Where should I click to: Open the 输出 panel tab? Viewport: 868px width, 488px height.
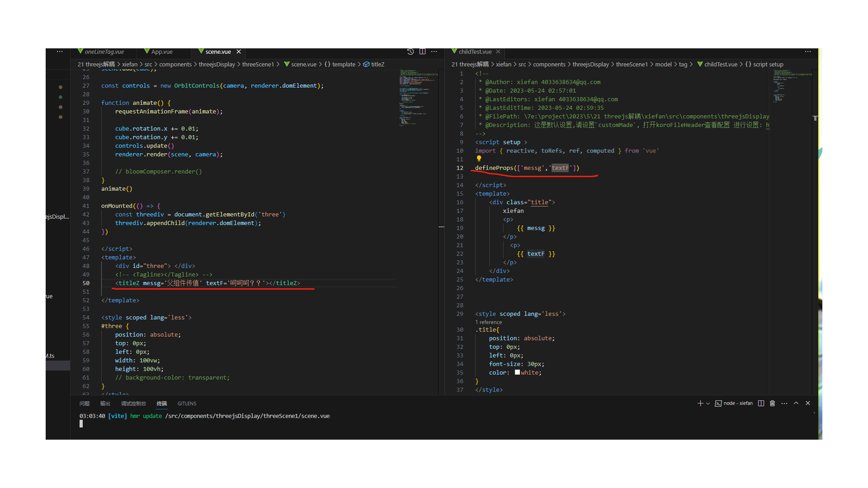pos(105,404)
